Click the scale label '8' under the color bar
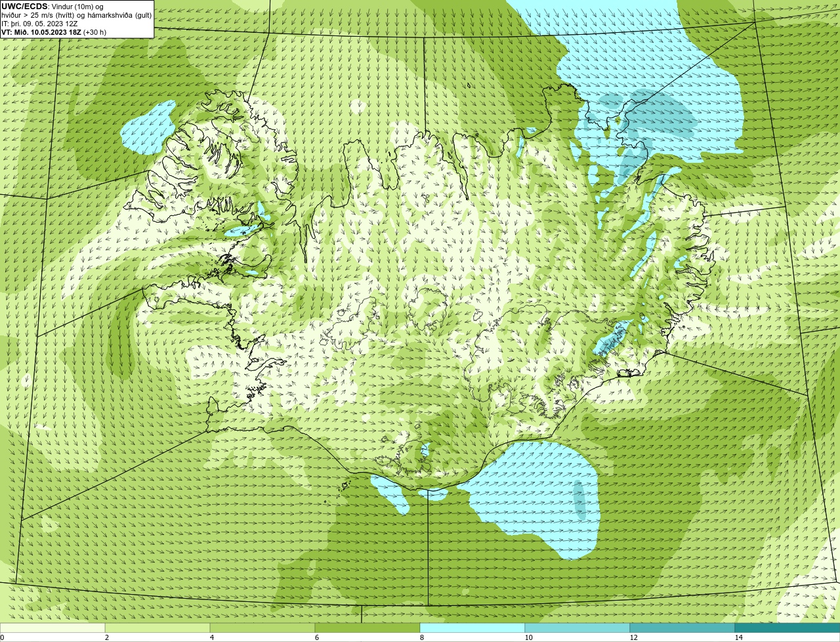The image size is (840, 642). click(x=421, y=637)
